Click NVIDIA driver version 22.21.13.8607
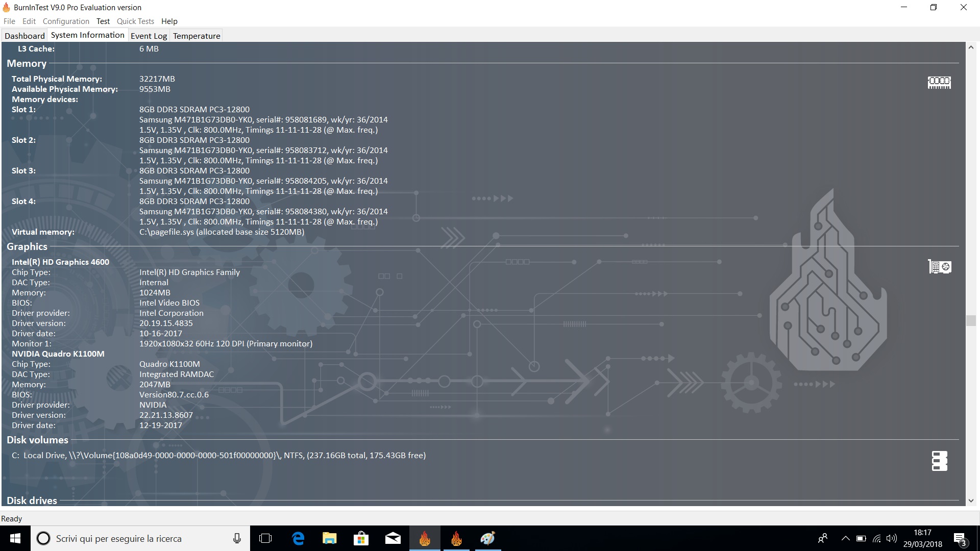 click(x=166, y=415)
